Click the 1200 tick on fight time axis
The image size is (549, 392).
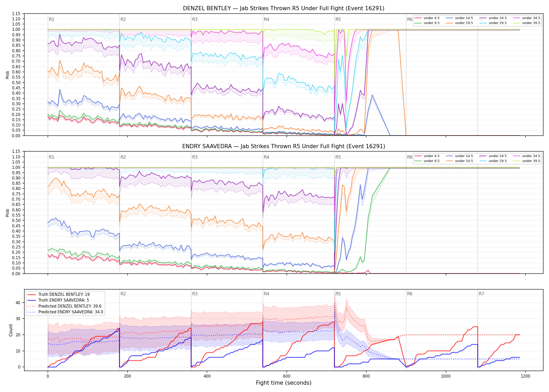[x=525, y=376]
